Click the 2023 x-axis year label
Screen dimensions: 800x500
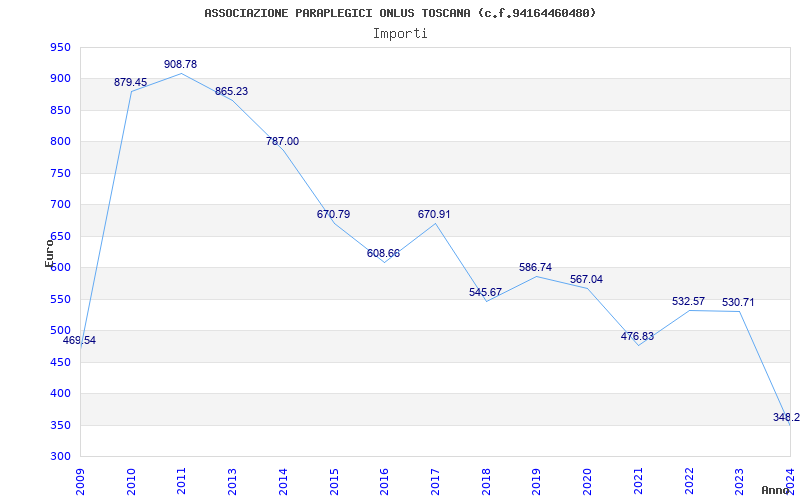pyautogui.click(x=739, y=481)
